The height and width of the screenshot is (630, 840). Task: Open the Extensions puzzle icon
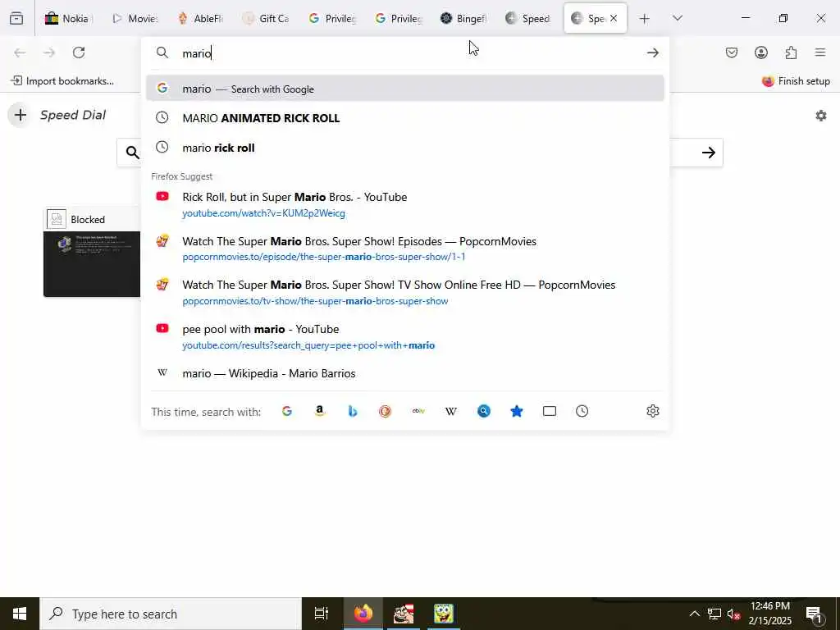[x=791, y=52]
